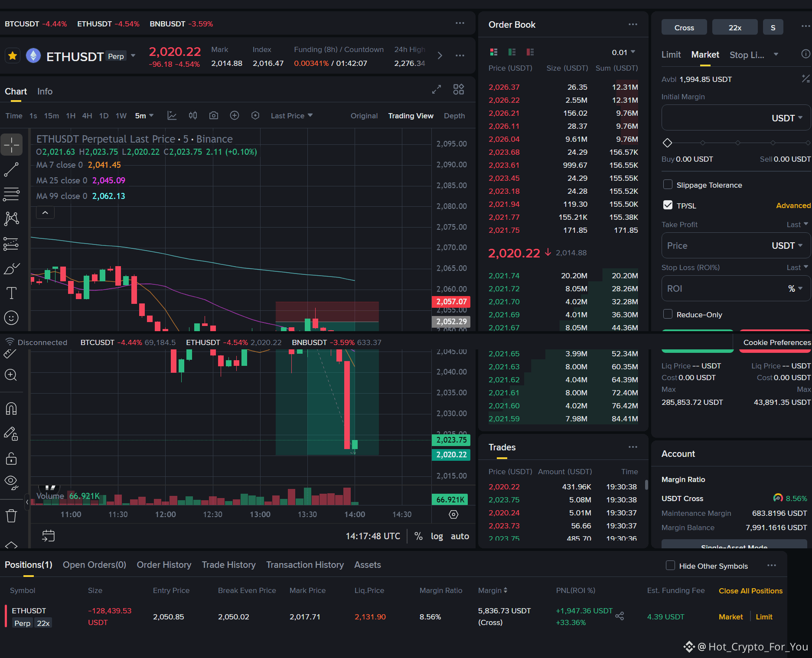This screenshot has width=812, height=658.
Task: Check Hide Other Symbols
Action: (x=671, y=565)
